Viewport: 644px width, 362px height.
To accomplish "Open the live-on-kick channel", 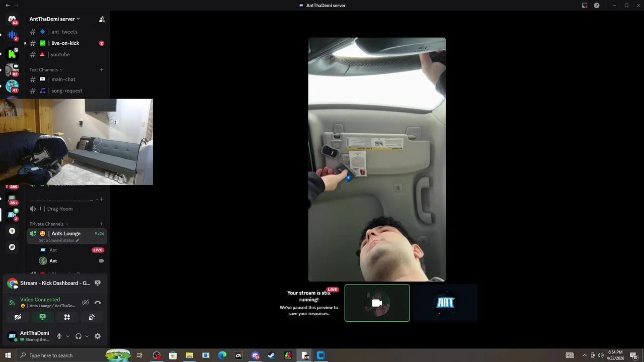I will pyautogui.click(x=66, y=43).
